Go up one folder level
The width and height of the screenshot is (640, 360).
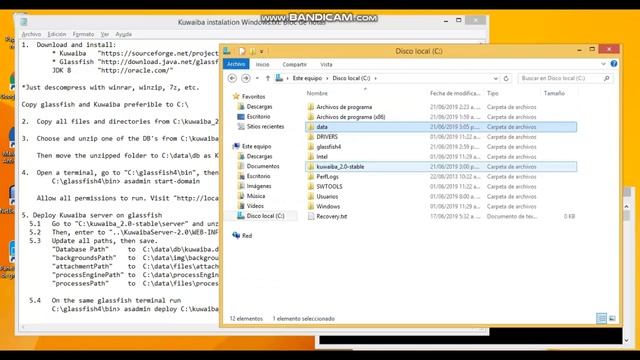[x=268, y=78]
